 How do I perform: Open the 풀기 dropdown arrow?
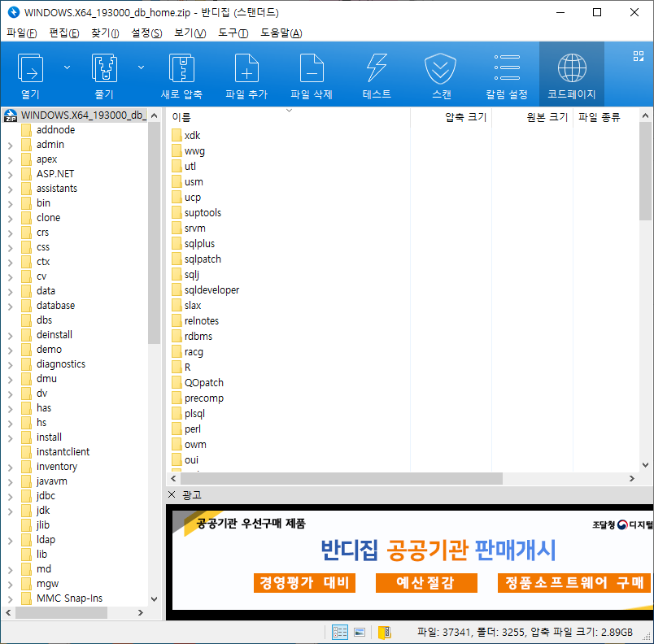(141, 67)
